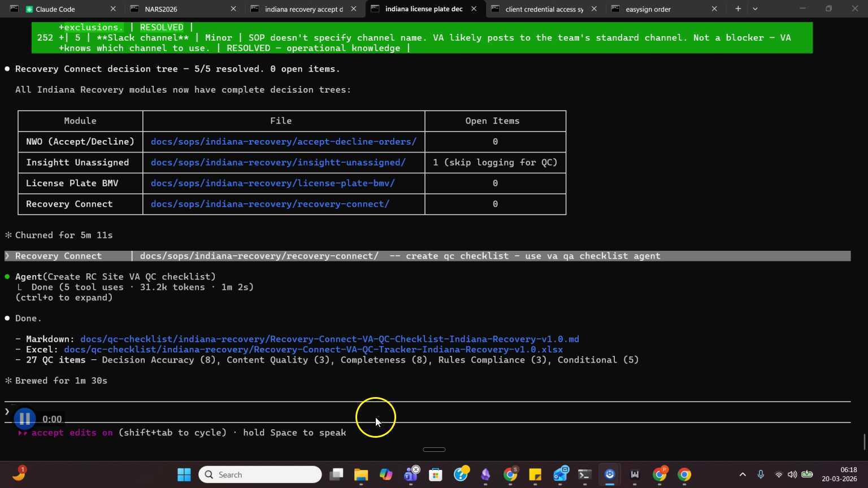This screenshot has height=488, width=868.
Task: Open the Recovery-Connect QC Checklist markdown link
Action: 329,339
